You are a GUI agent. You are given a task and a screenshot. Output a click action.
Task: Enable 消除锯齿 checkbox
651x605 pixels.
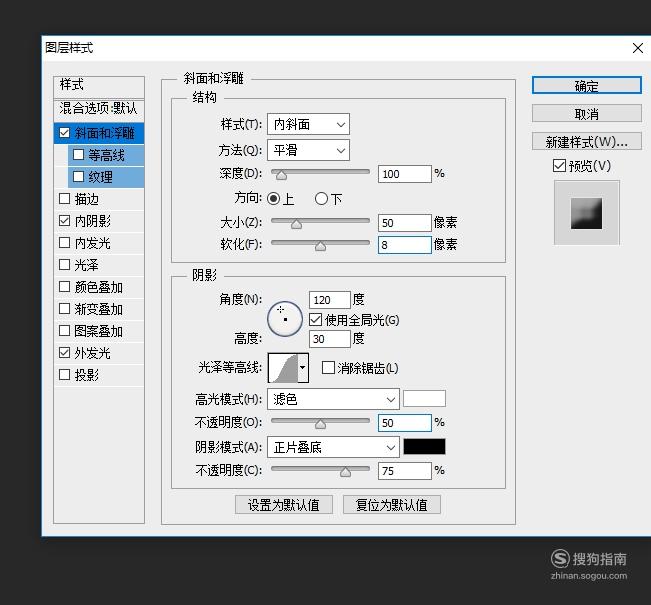pos(328,367)
